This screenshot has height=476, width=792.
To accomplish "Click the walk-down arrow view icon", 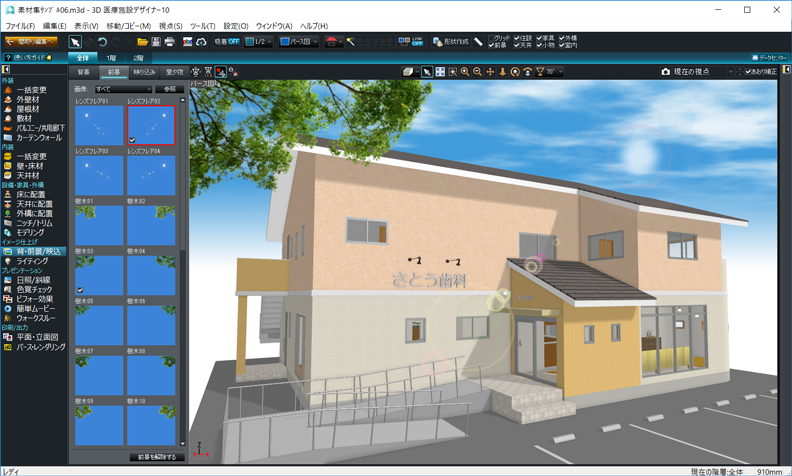I will coord(502,72).
